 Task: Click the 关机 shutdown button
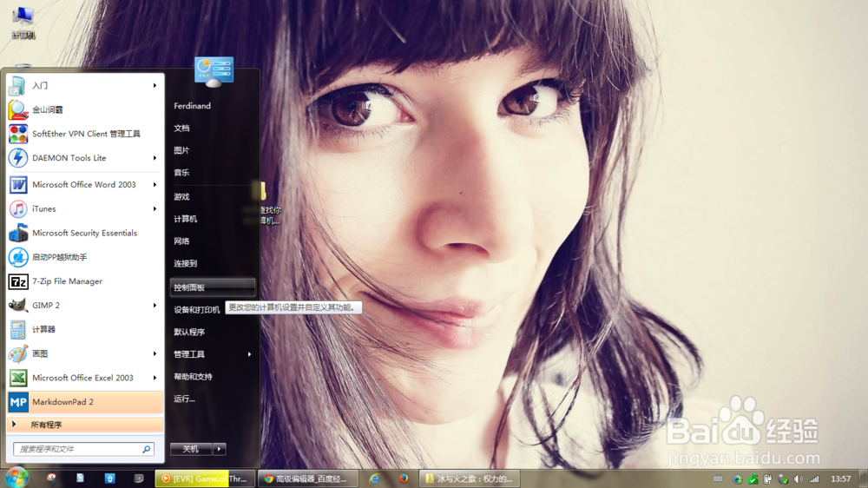pyautogui.click(x=192, y=449)
